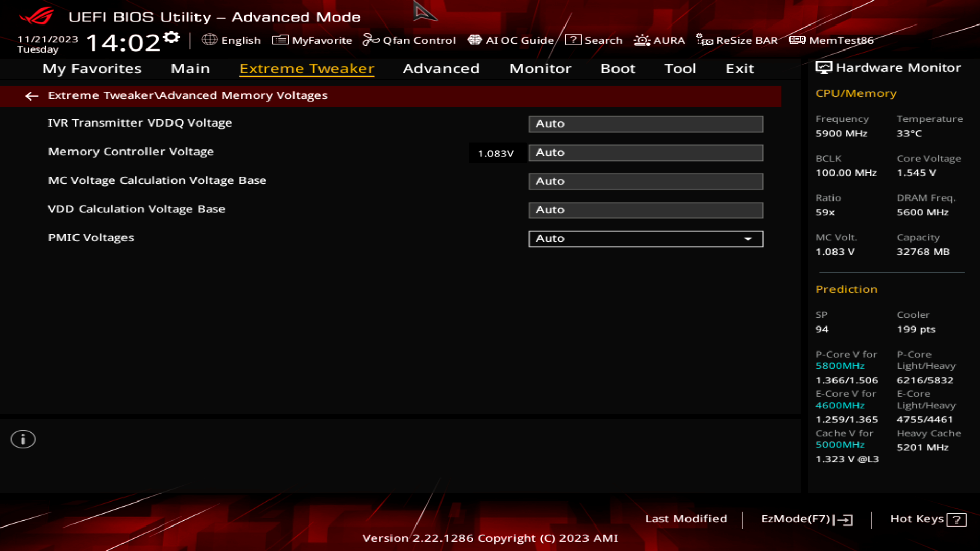Open MyFavorite settings
The image size is (980, 551).
click(x=312, y=40)
